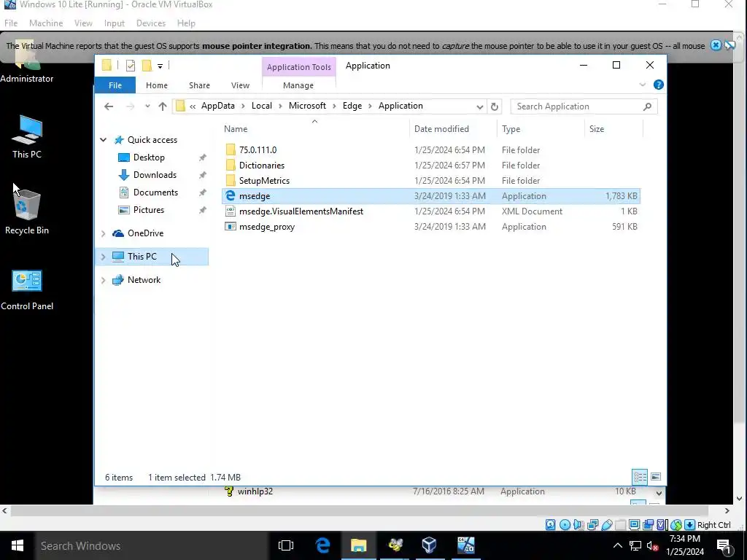The width and height of the screenshot is (747, 560).
Task: Click the Back navigation arrow
Action: click(109, 106)
